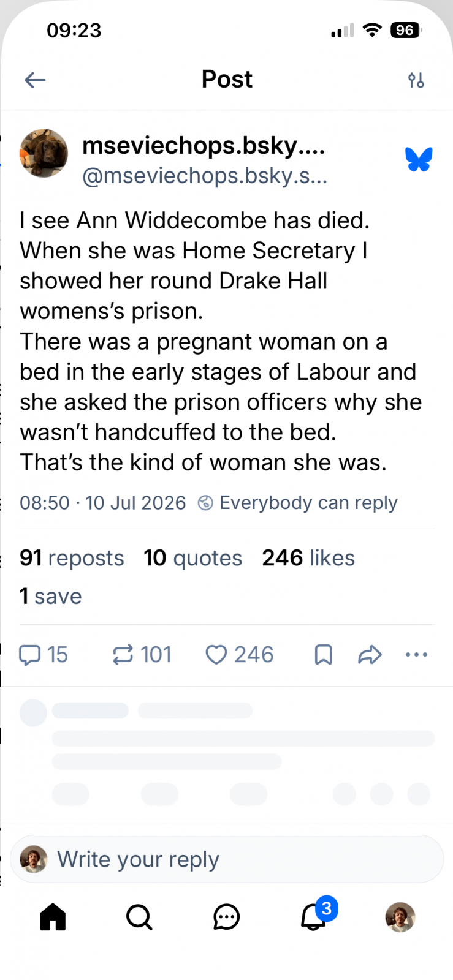View the 246 likes list
Image resolution: width=453 pixels, height=980 pixels.
[x=308, y=558]
